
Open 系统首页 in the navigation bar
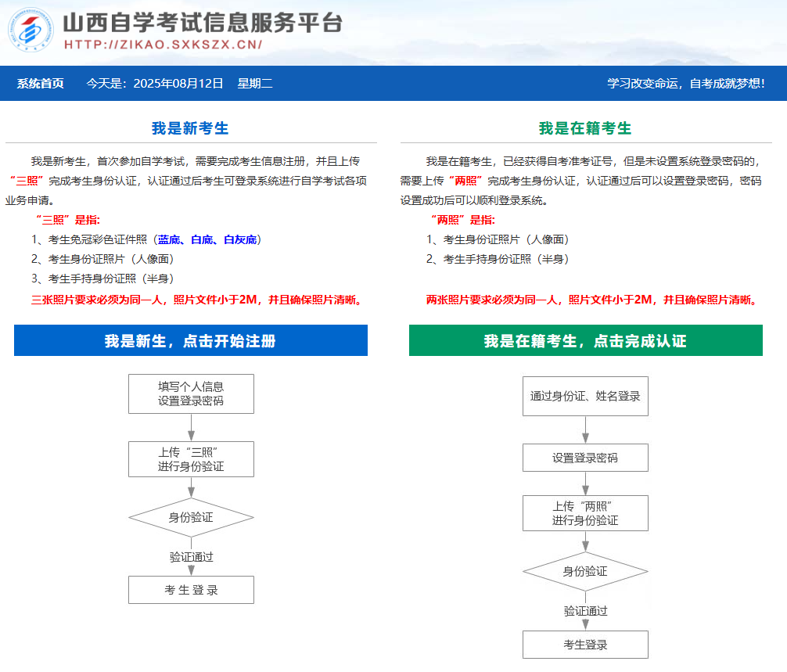(40, 84)
